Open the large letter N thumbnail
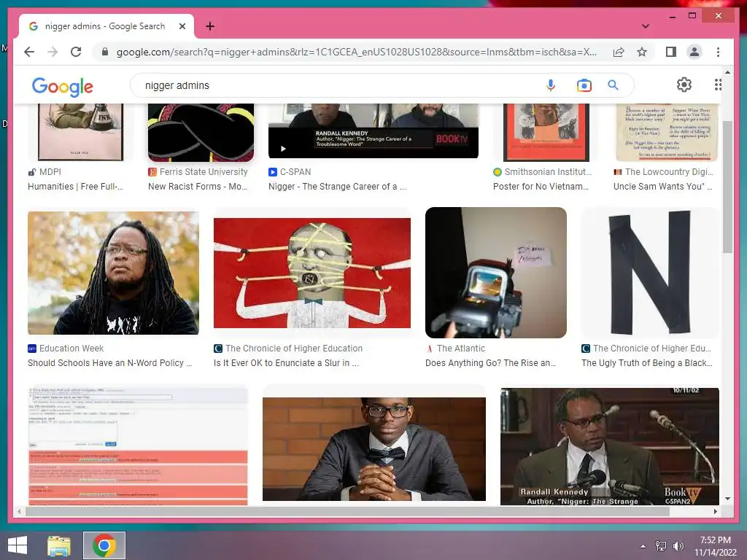 pos(650,273)
